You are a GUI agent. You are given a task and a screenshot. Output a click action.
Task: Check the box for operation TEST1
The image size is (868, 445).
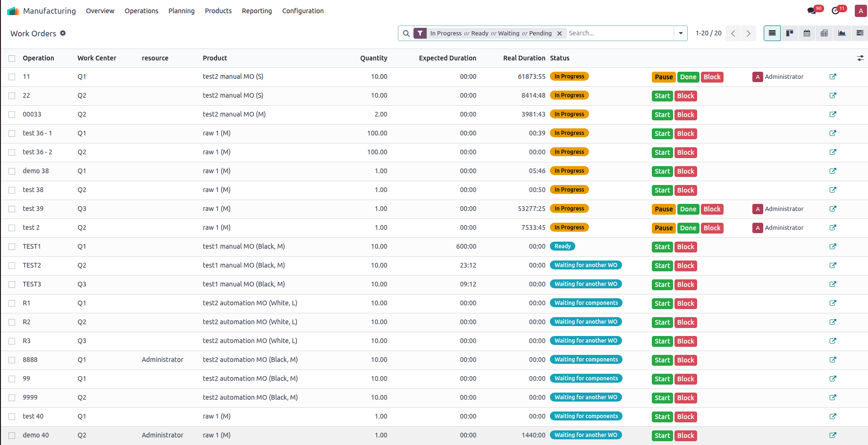click(x=12, y=247)
